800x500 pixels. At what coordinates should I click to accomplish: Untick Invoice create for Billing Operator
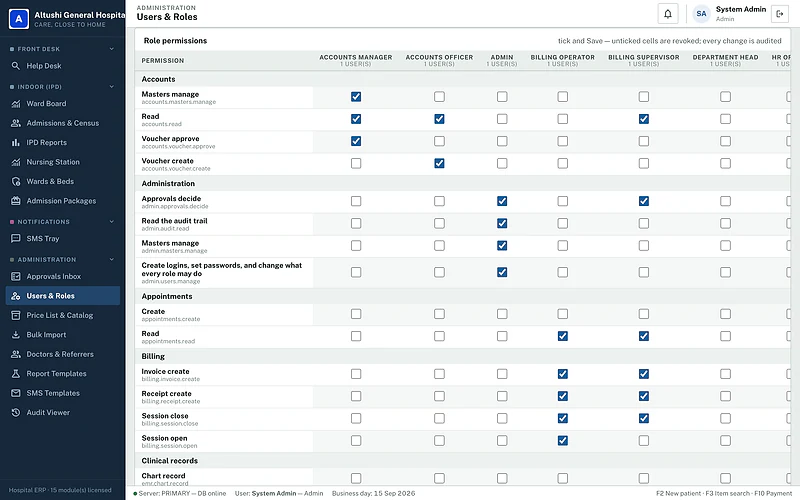pyautogui.click(x=562, y=374)
